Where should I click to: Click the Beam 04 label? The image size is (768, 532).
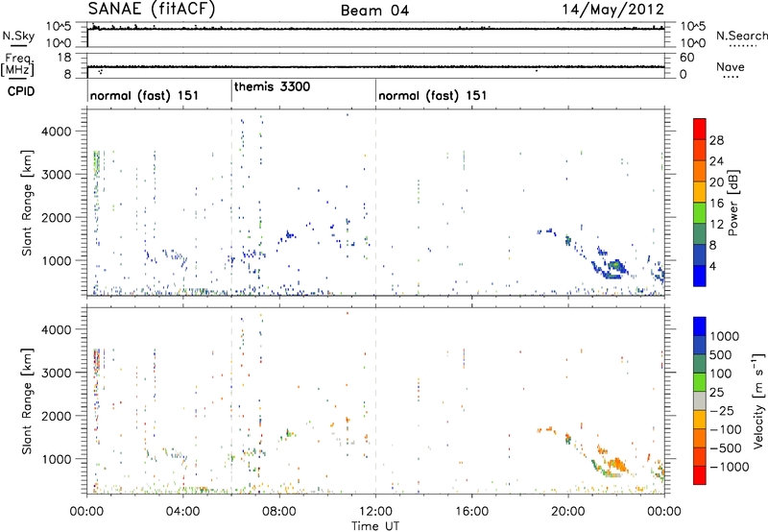click(x=374, y=11)
